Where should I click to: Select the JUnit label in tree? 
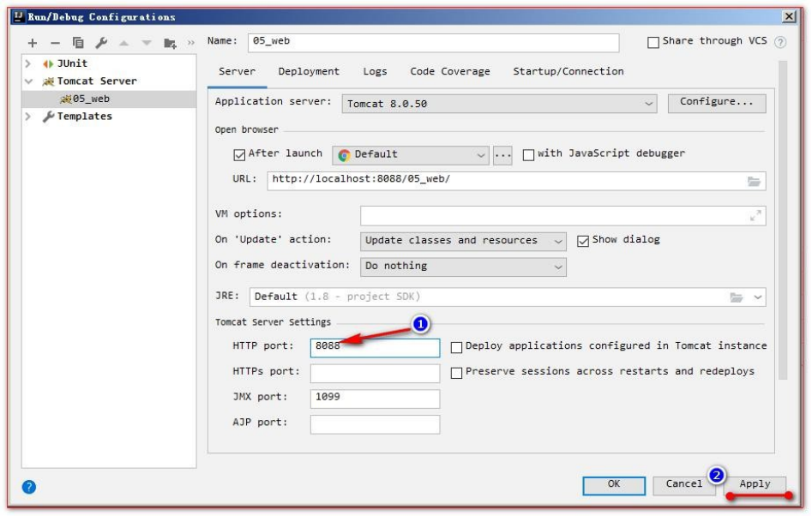tap(72, 63)
